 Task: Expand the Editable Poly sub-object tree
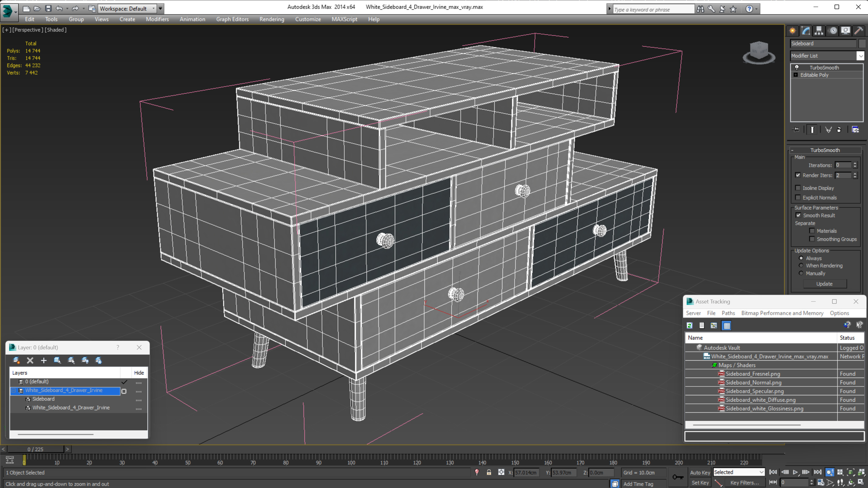(796, 75)
